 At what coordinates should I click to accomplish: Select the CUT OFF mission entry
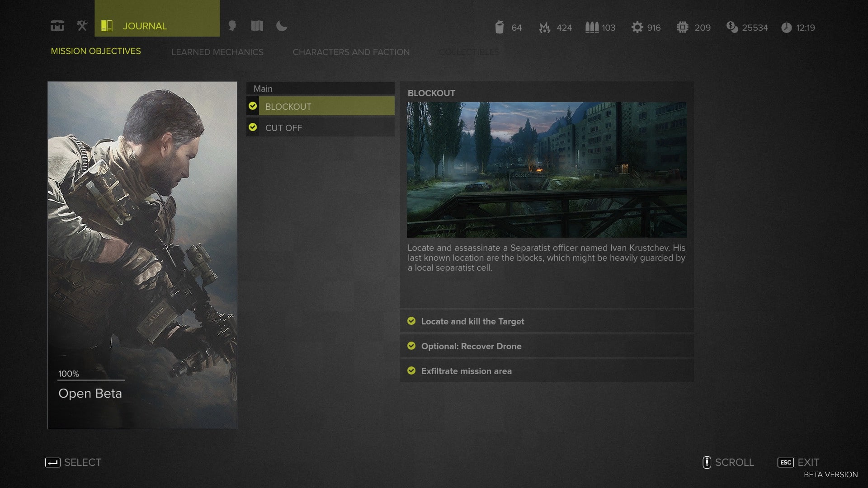[x=325, y=128]
